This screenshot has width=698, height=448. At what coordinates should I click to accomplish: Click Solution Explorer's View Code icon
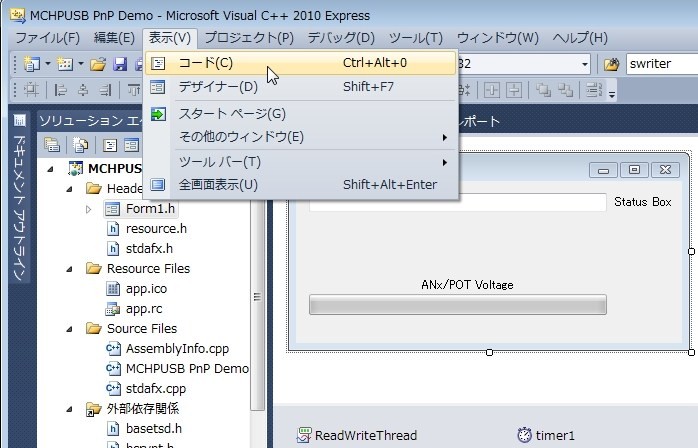[x=110, y=145]
